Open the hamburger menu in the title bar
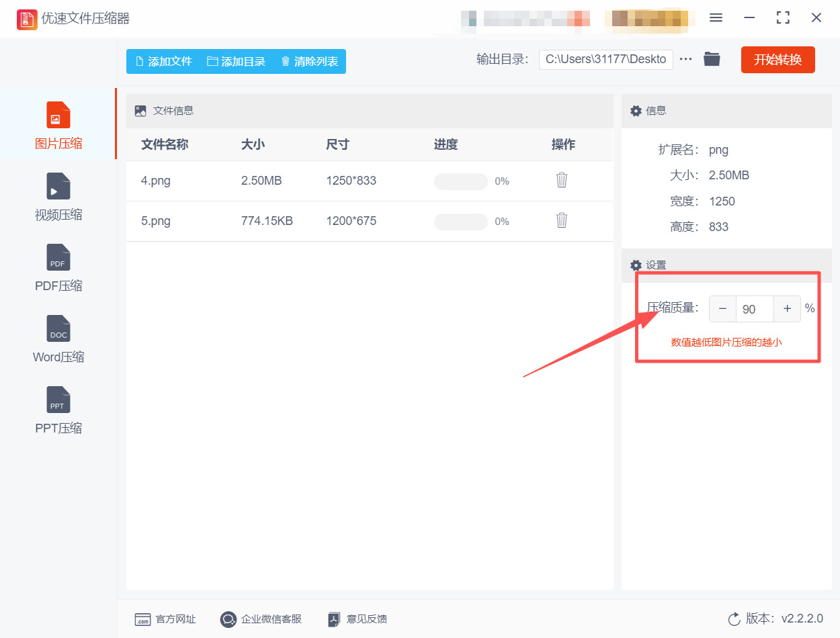The height and width of the screenshot is (638, 840). coord(716,18)
